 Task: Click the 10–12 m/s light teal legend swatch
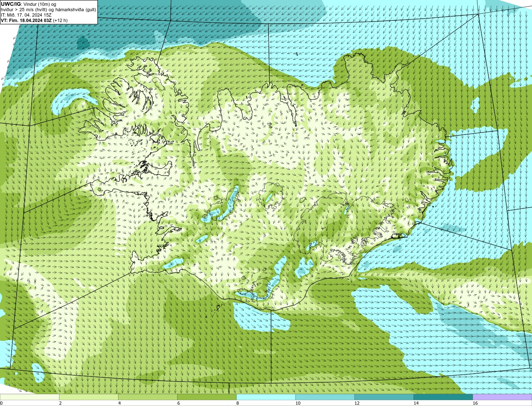click(325, 397)
